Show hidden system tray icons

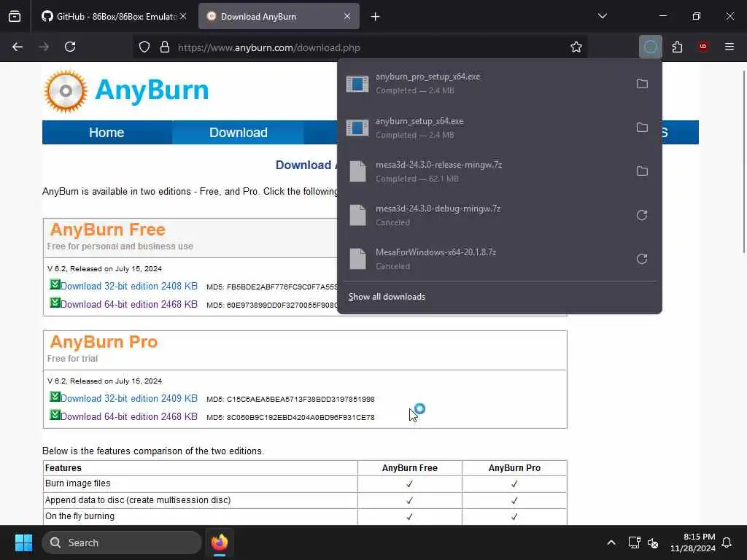611,542
